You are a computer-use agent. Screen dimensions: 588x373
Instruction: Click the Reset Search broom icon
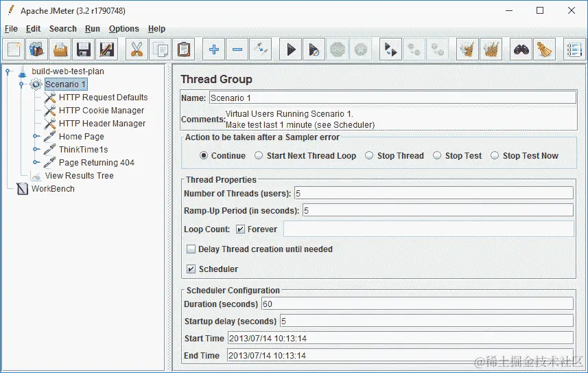545,49
